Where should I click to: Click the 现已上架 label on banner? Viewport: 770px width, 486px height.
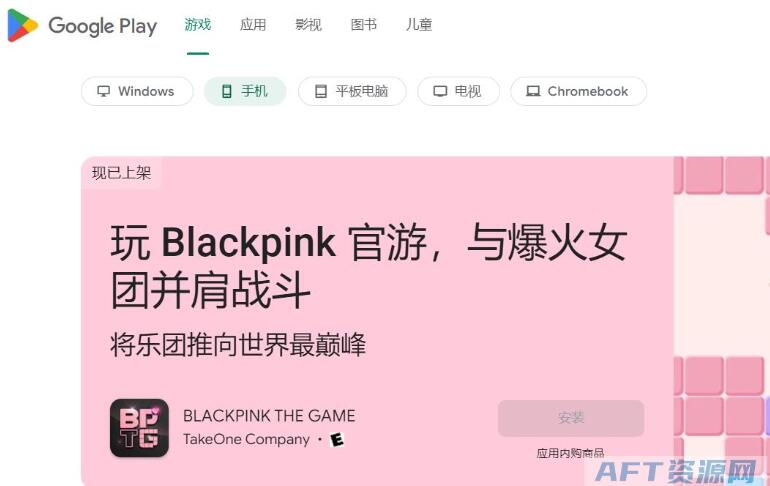[x=121, y=173]
